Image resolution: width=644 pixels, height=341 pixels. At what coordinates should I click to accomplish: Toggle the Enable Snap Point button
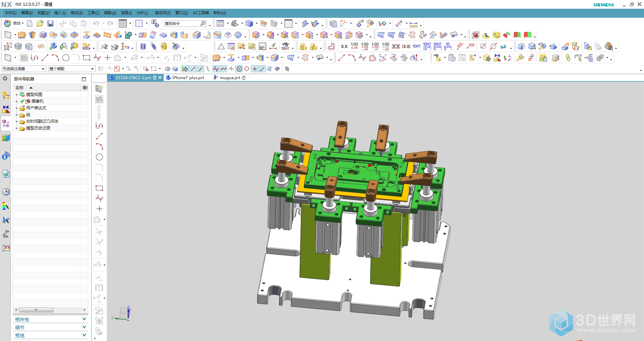pos(185,69)
